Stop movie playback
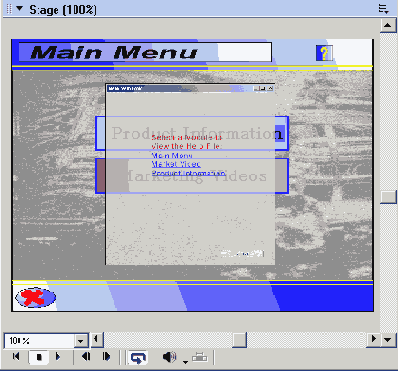Image resolution: width=398 pixels, height=371 pixels. tap(39, 357)
